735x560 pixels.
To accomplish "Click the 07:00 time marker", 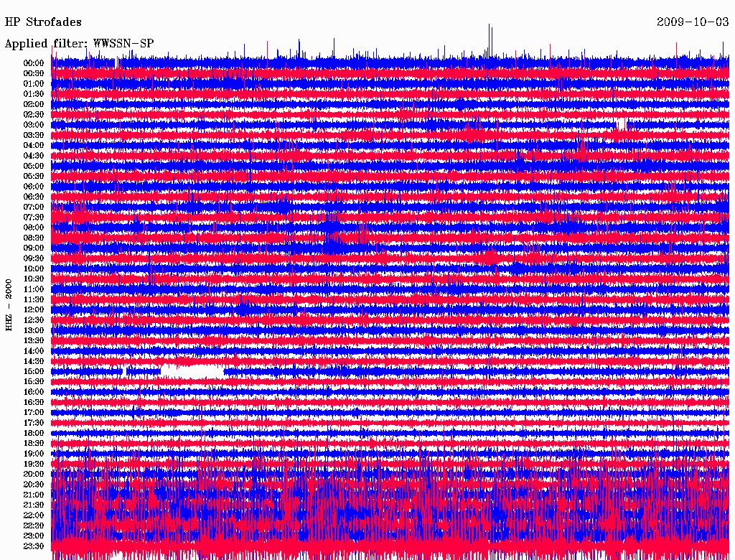I will (x=34, y=207).
